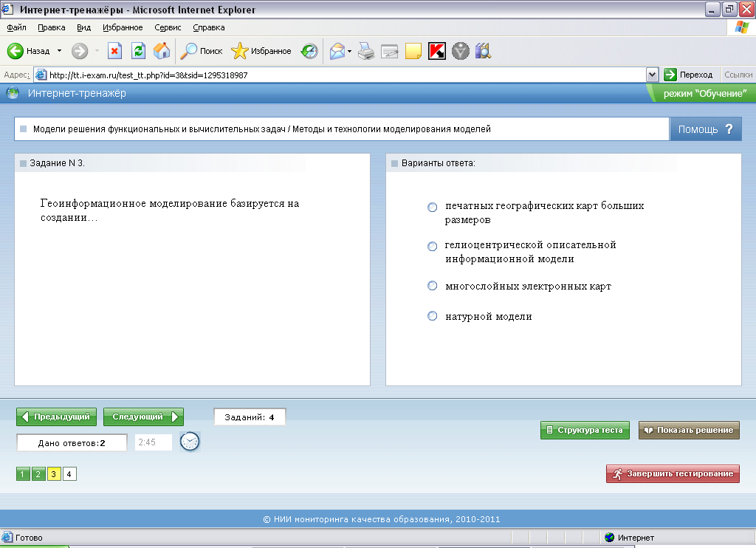This screenshot has height=548, width=756.
Task: Print the page with printer icon
Action: point(366,51)
